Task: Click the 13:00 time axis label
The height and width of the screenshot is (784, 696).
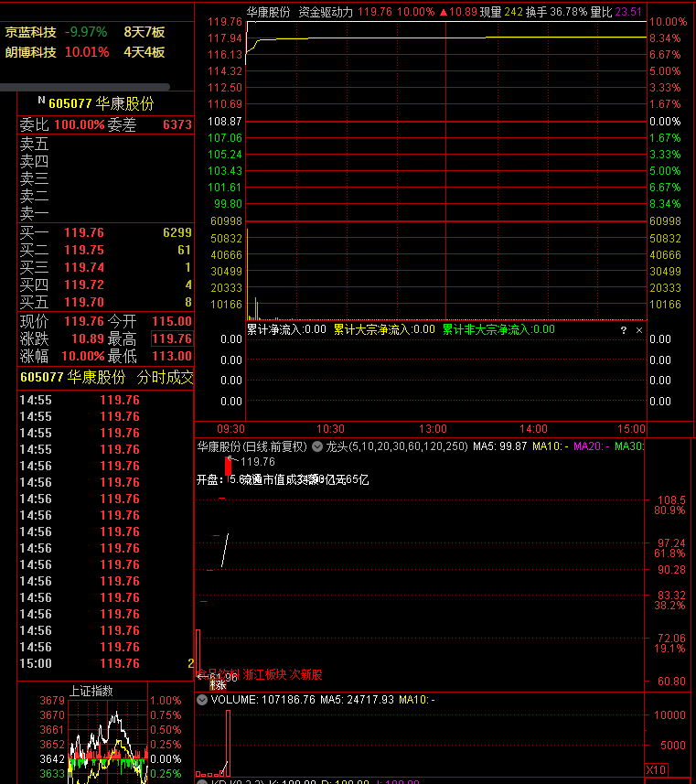Action: tap(433, 429)
